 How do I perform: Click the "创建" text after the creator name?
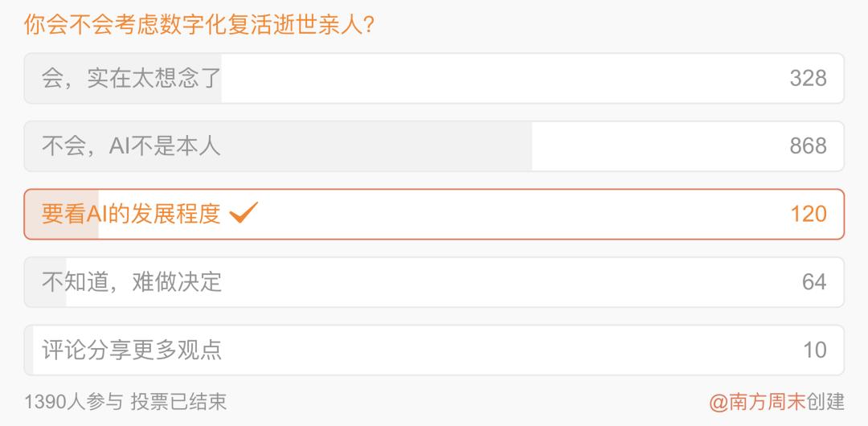(x=826, y=401)
